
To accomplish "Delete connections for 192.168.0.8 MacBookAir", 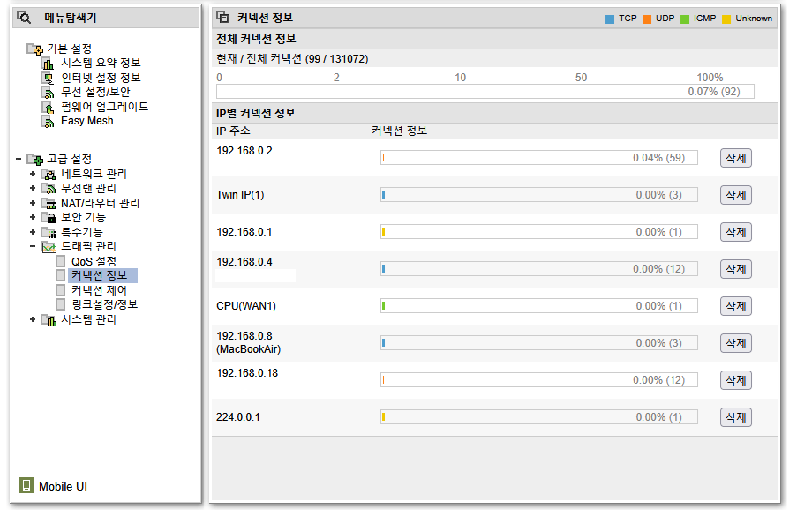I will coord(736,343).
